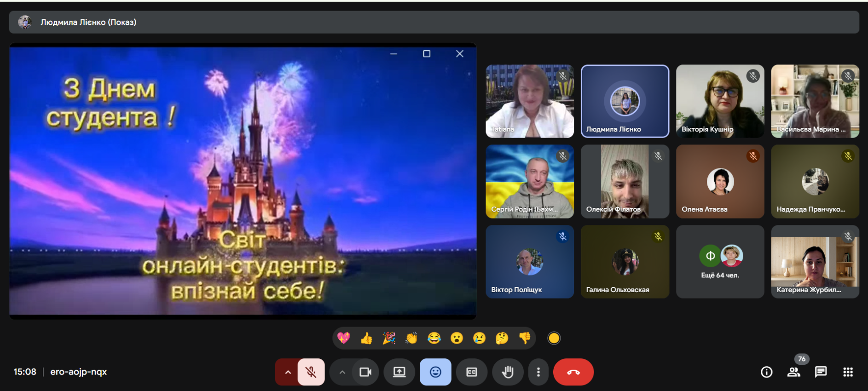Send the thumbs down reaction
Image resolution: width=868 pixels, height=391 pixels.
[524, 338]
